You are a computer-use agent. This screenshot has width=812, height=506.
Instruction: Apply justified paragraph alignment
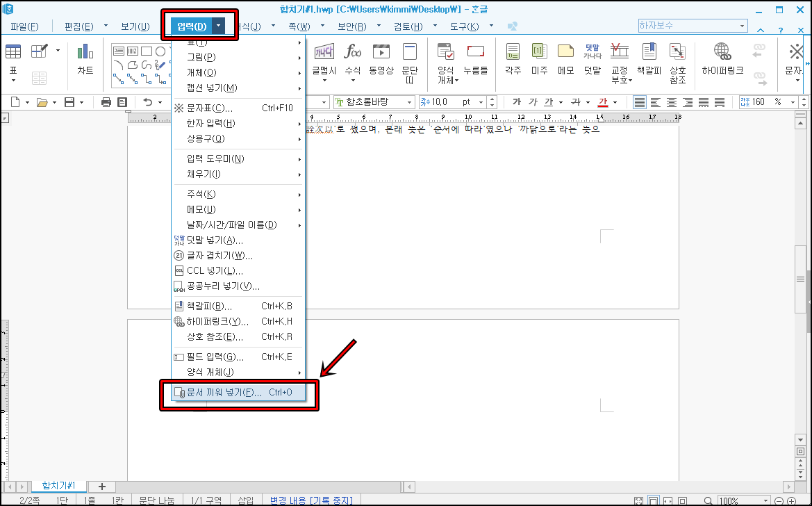(640, 102)
